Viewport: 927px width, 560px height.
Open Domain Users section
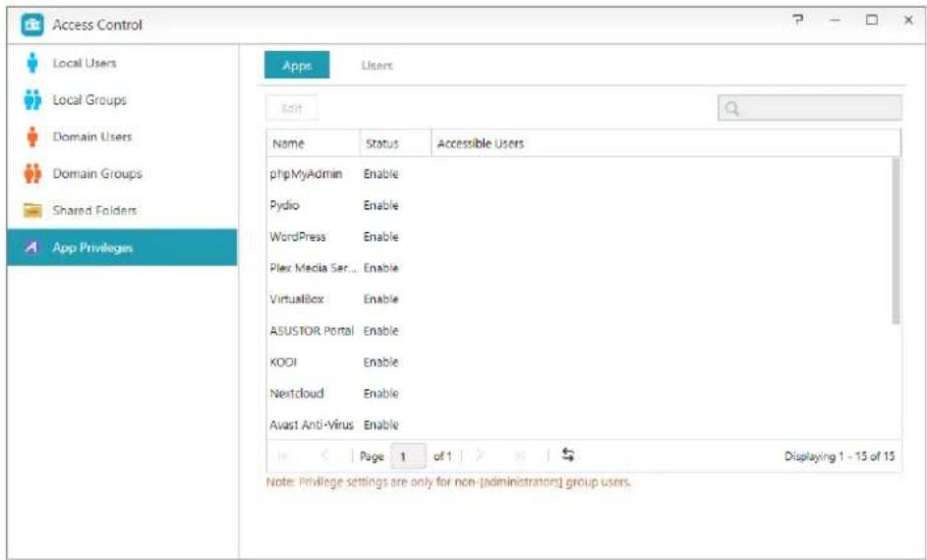point(122,137)
